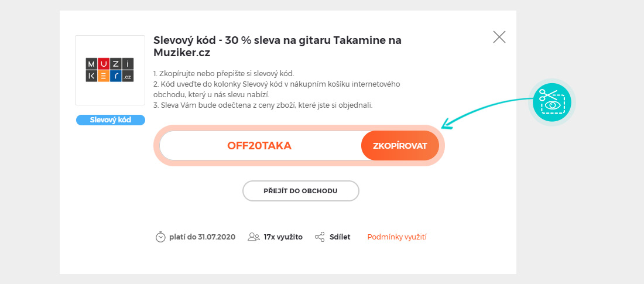Click instruction step 2 about the shopping cart
The image size is (644, 284).
276,89
